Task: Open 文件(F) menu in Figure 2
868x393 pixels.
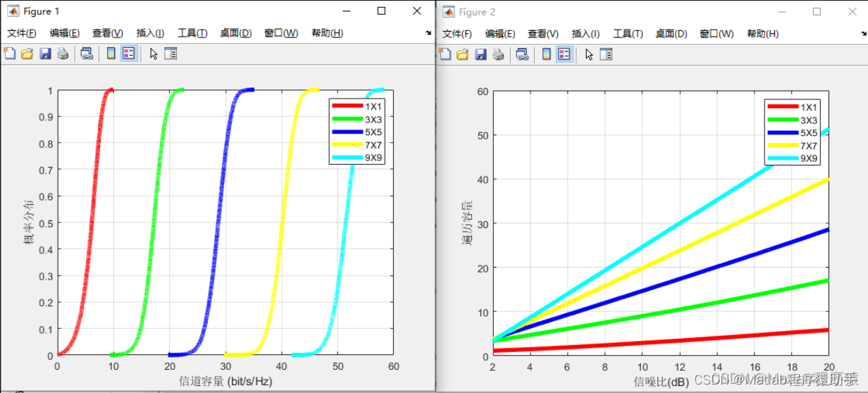Action: (457, 34)
